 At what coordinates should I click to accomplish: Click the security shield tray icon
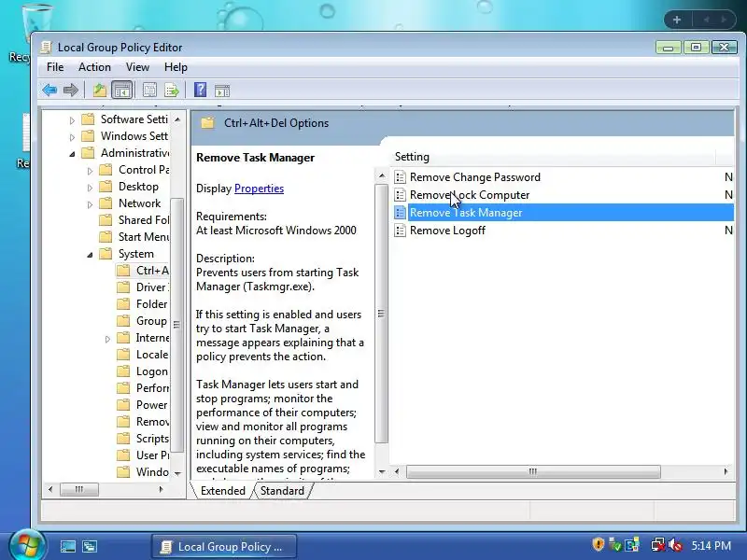point(599,544)
